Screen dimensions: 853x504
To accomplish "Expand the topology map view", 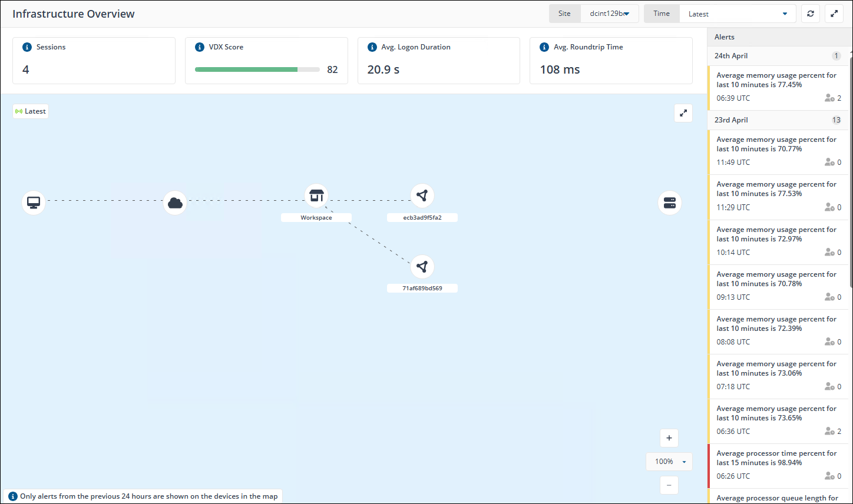I will click(683, 113).
